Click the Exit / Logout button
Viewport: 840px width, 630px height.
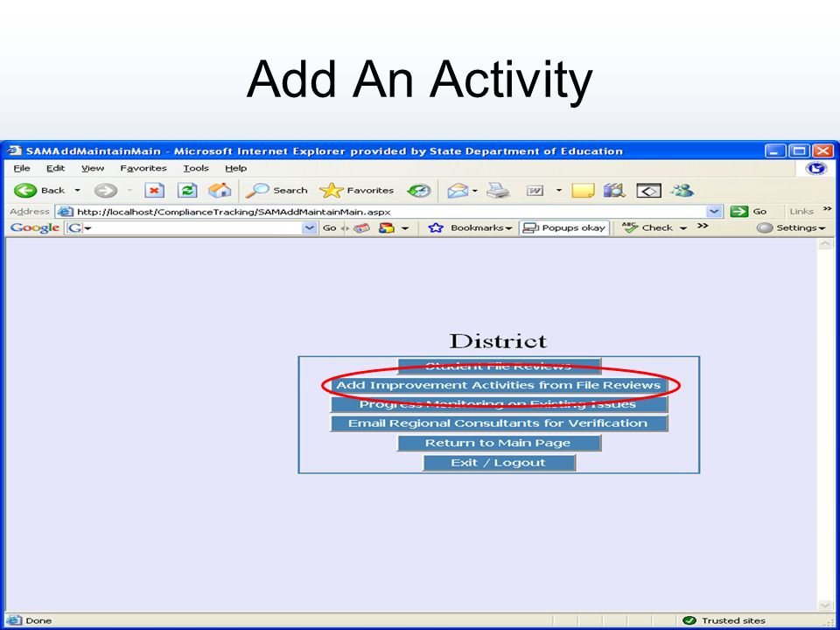point(499,462)
